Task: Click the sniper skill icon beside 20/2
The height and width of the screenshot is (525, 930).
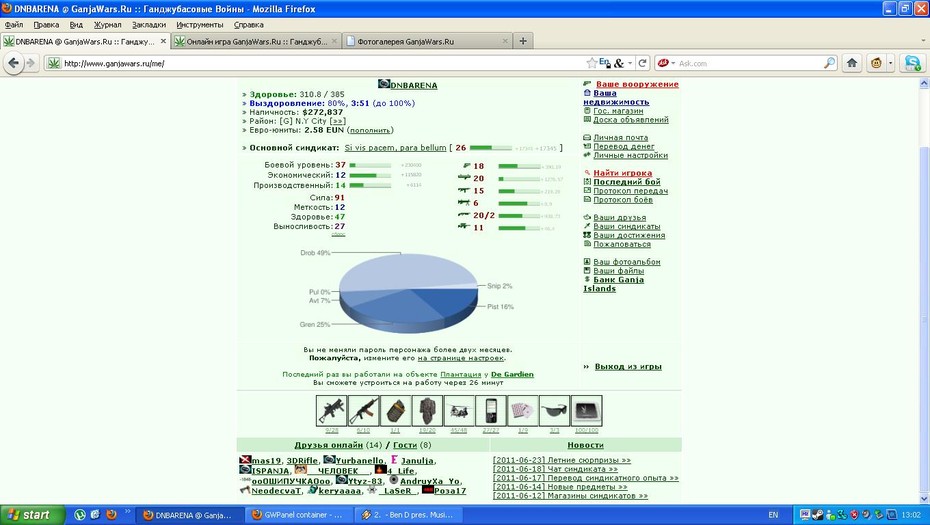Action: (x=464, y=215)
